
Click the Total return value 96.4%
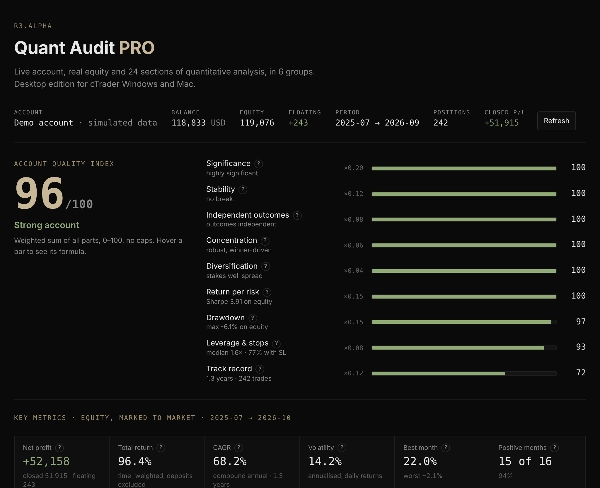135,461
